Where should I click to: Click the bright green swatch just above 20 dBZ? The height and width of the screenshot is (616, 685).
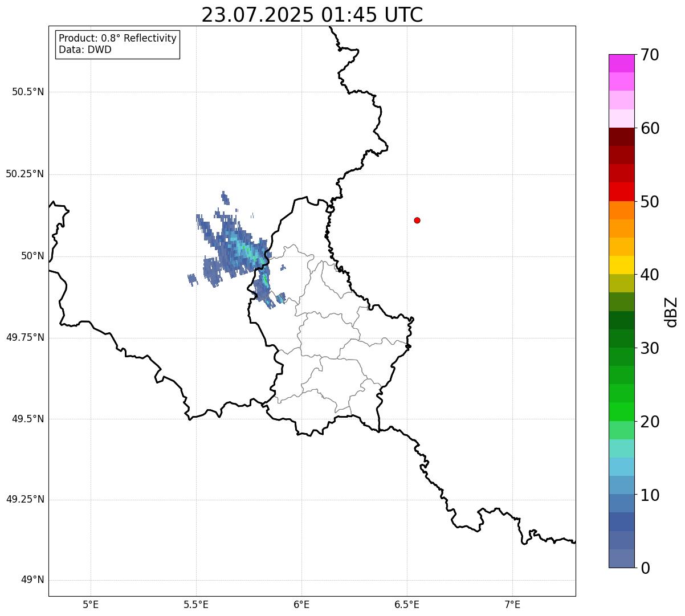[622, 411]
